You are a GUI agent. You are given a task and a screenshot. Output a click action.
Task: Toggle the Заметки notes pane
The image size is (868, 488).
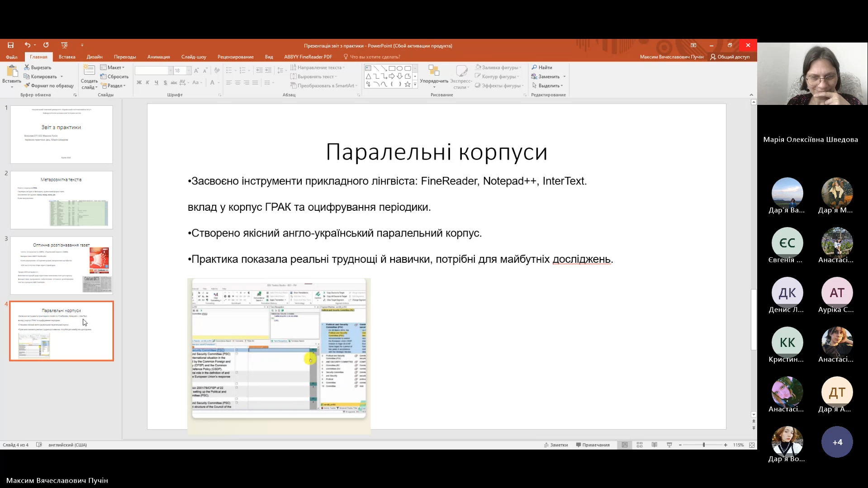pos(556,445)
